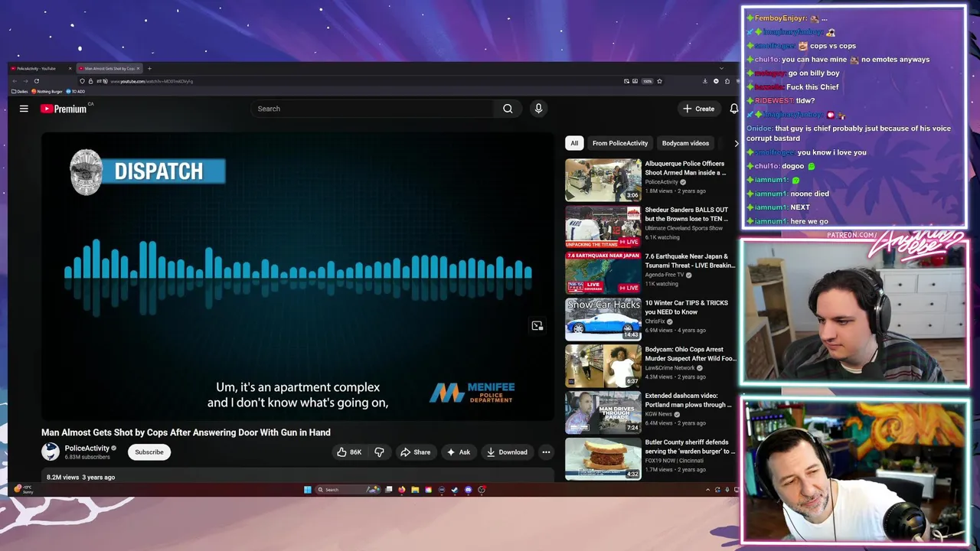The height and width of the screenshot is (551, 980).
Task: Click the PoliceActivity channel avatar
Action: [x=51, y=452]
